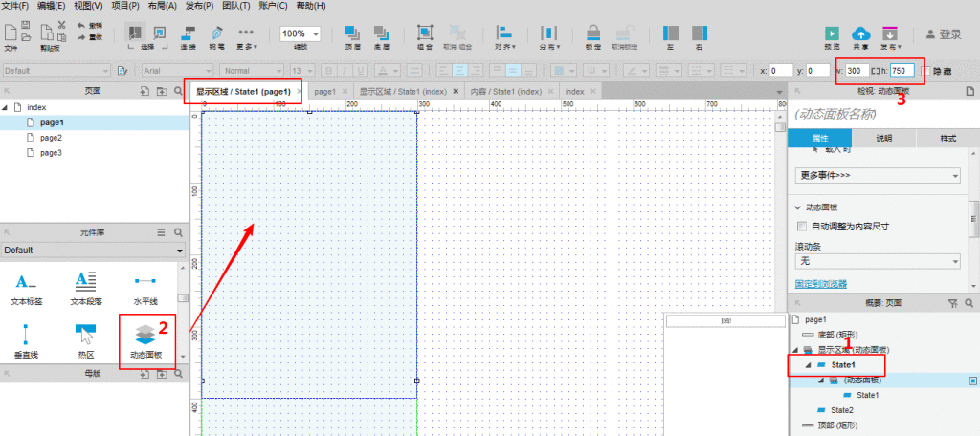Open the 编辑(E) menu
The height and width of the screenshot is (436, 980).
tap(52, 6)
